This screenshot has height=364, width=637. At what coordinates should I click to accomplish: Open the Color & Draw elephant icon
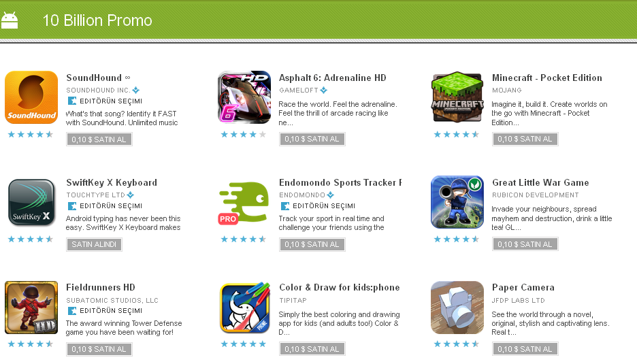pyautogui.click(x=245, y=307)
